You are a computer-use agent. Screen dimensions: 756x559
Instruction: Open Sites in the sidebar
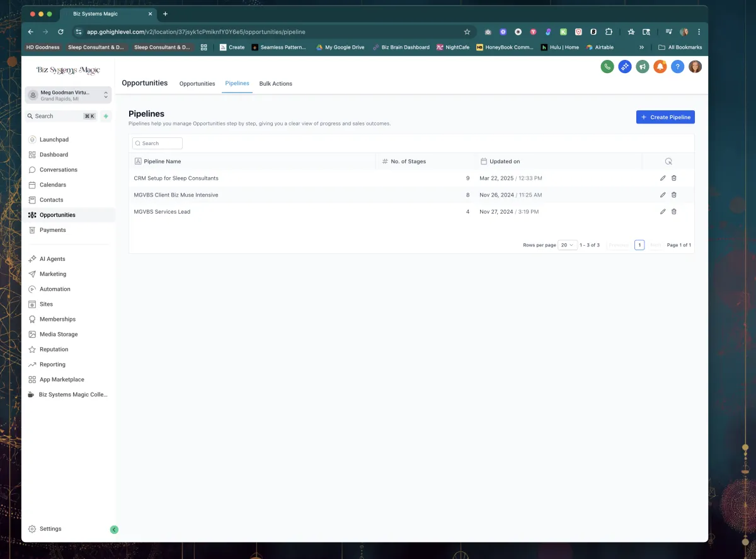coord(46,304)
